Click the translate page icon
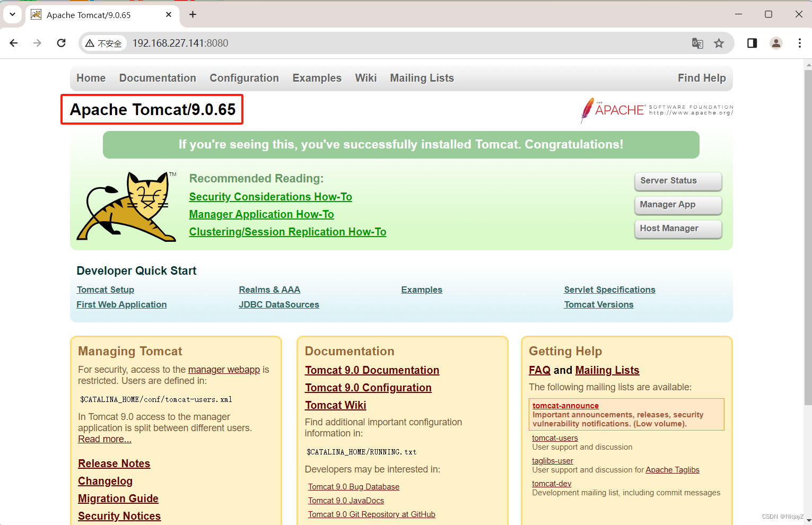The image size is (812, 525). coord(697,43)
